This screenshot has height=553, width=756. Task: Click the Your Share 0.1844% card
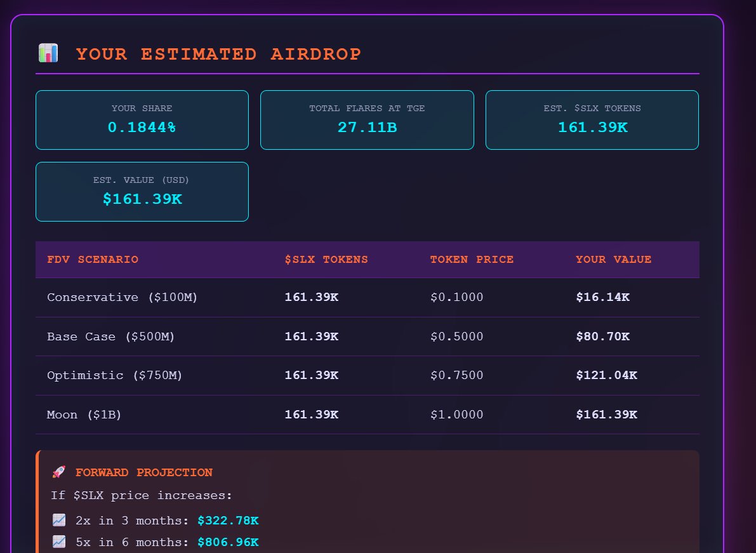(x=142, y=120)
